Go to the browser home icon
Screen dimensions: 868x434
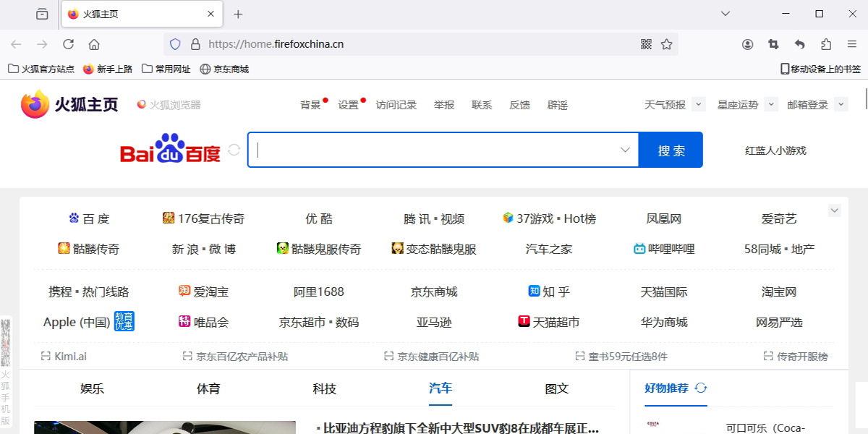[94, 44]
